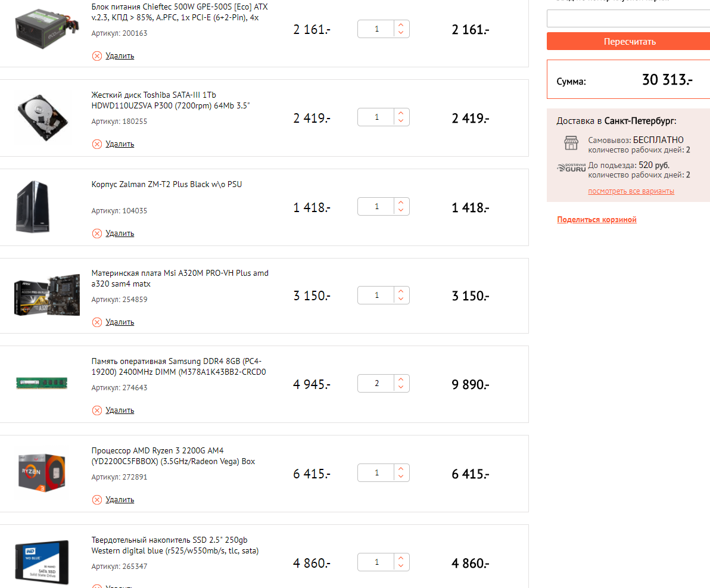Click delete icon for Samsung DDR4 memory
This screenshot has height=588, width=710.
click(97, 410)
